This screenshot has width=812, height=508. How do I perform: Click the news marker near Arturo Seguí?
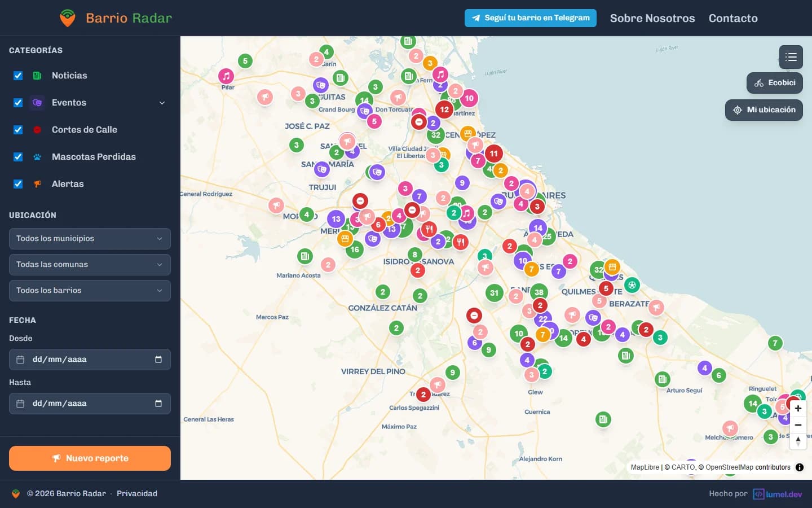tap(663, 379)
